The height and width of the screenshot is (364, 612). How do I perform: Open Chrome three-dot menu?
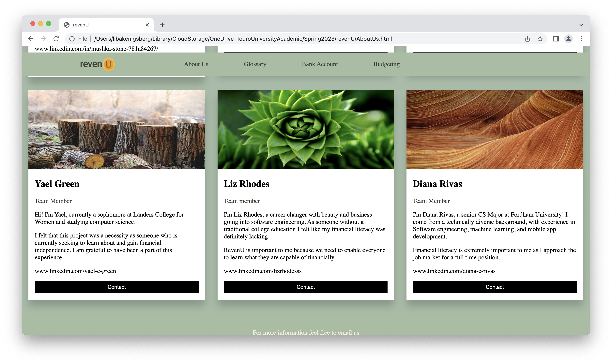(x=581, y=39)
